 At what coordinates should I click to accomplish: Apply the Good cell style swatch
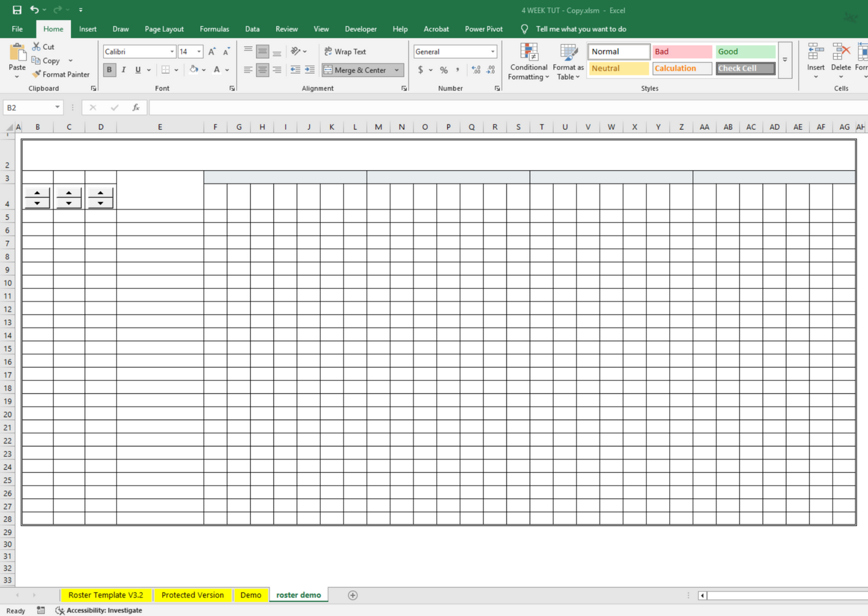pos(745,52)
